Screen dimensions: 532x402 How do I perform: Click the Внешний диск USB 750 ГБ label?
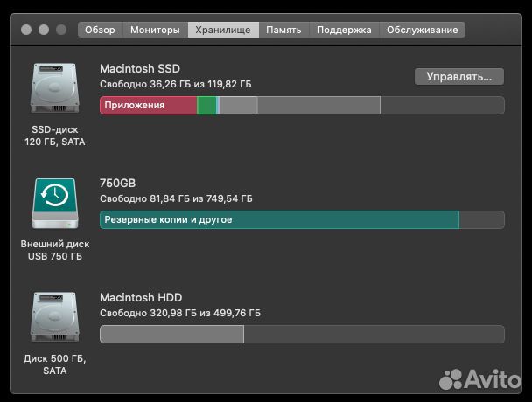pyautogui.click(x=54, y=250)
